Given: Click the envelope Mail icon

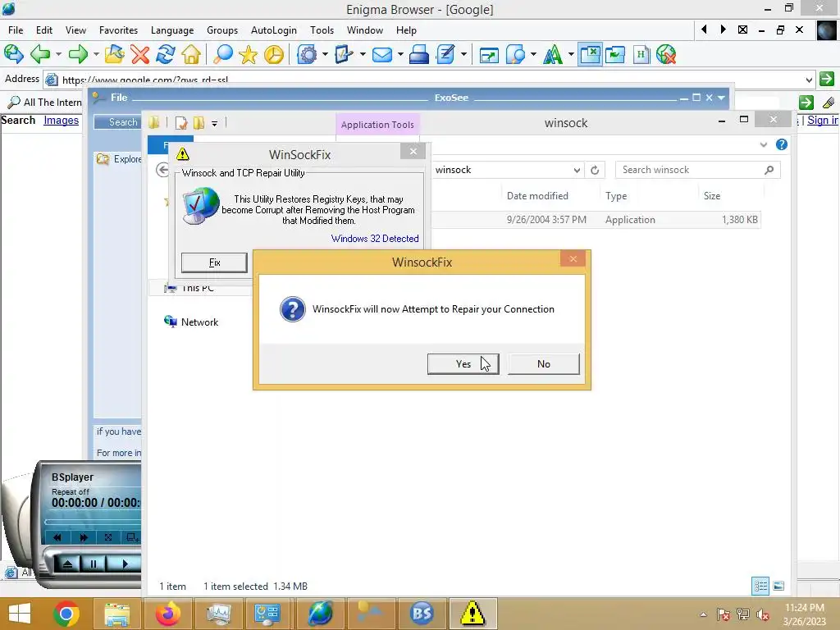Looking at the screenshot, I should (x=382, y=54).
